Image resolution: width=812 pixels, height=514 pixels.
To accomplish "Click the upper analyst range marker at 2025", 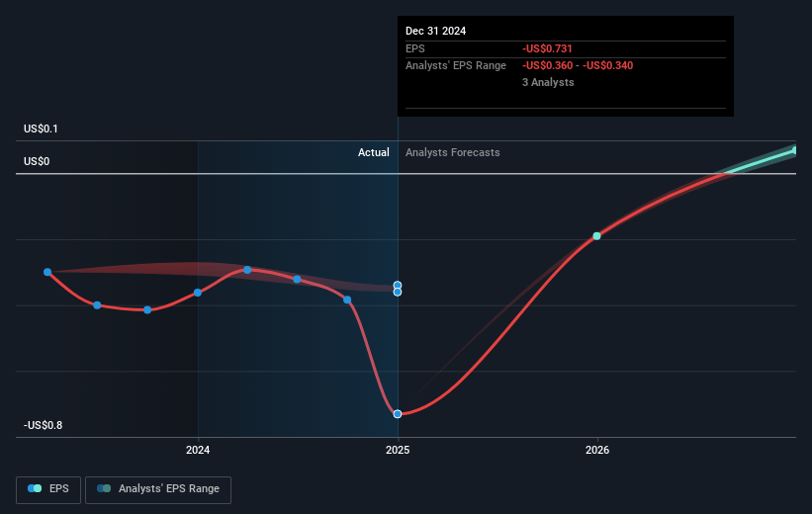I will pos(398,286).
